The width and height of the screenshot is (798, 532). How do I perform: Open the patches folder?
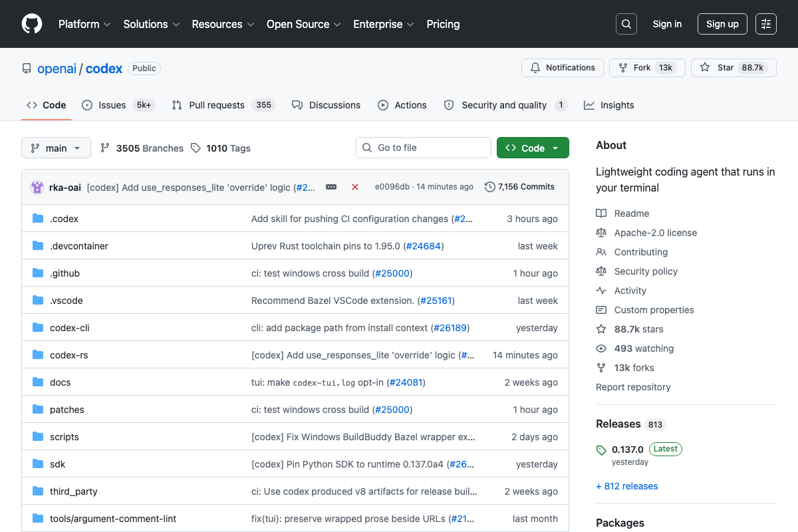(x=67, y=410)
